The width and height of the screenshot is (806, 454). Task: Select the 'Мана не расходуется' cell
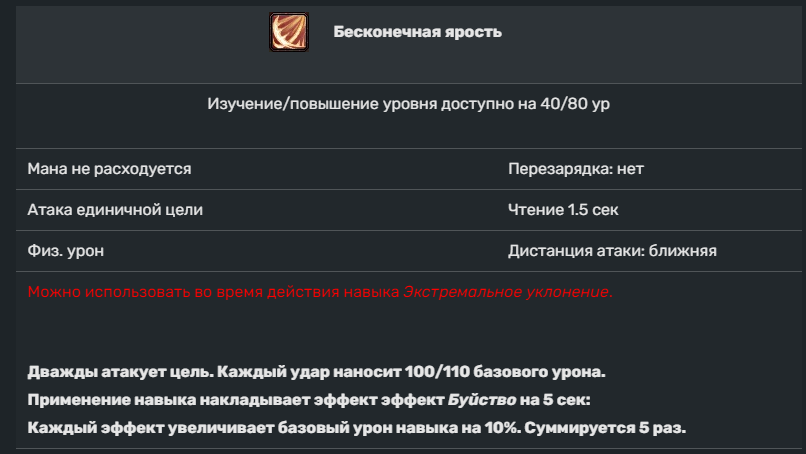[109, 169]
